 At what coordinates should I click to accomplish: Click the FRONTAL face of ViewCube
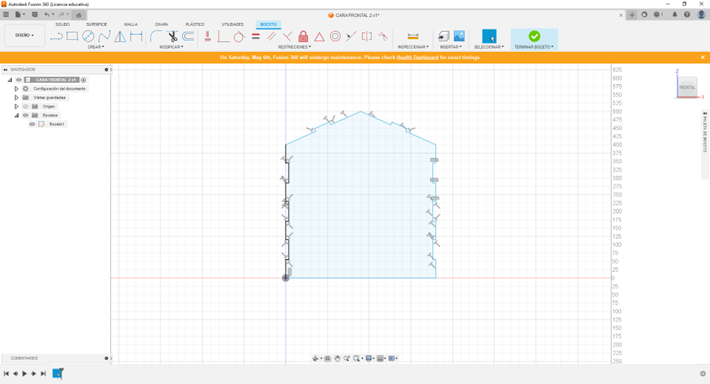687,87
